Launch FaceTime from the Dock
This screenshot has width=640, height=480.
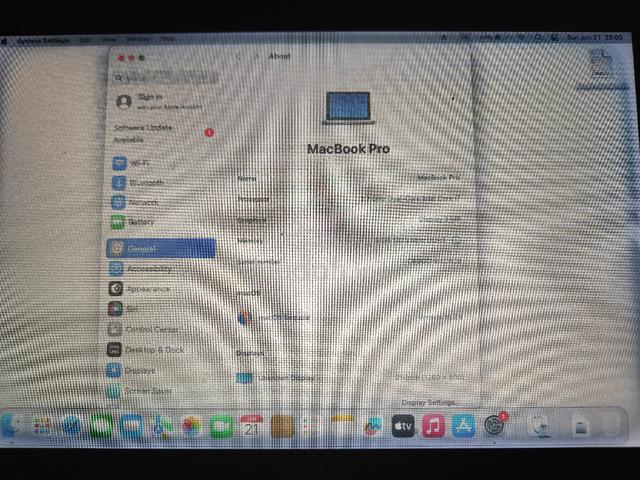(221, 427)
